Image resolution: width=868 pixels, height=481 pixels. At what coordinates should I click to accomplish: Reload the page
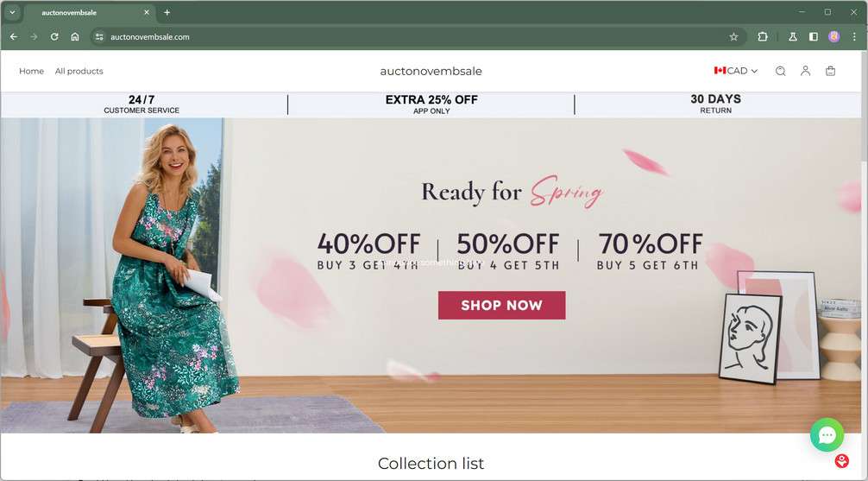click(x=54, y=36)
